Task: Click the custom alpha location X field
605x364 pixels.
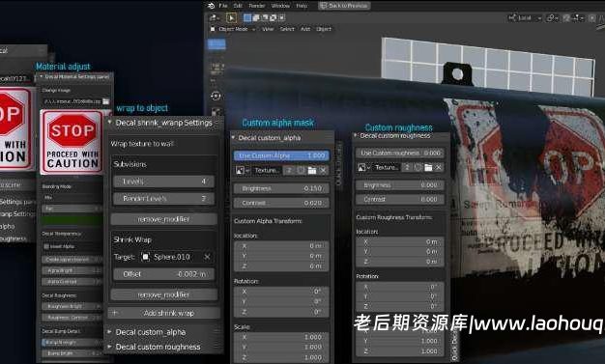Action: pos(281,246)
